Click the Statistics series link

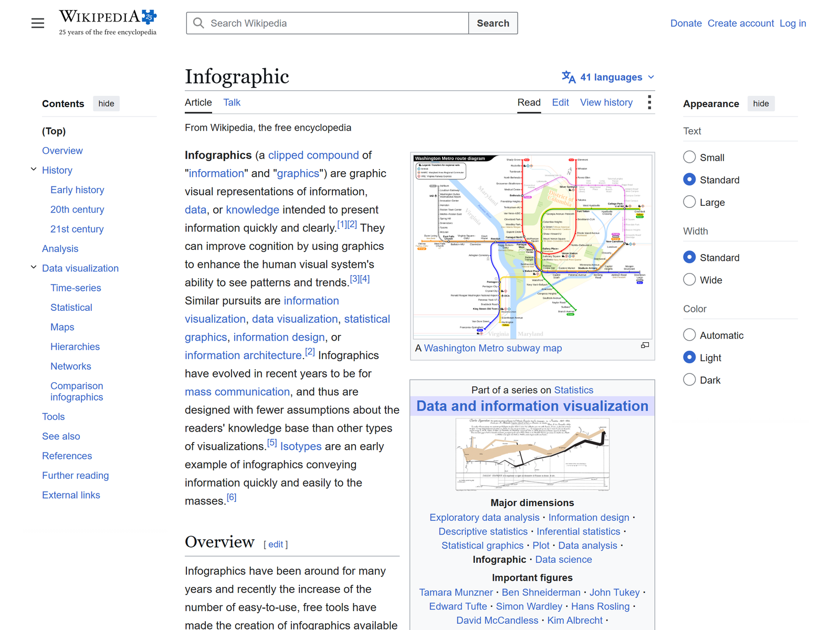point(573,390)
